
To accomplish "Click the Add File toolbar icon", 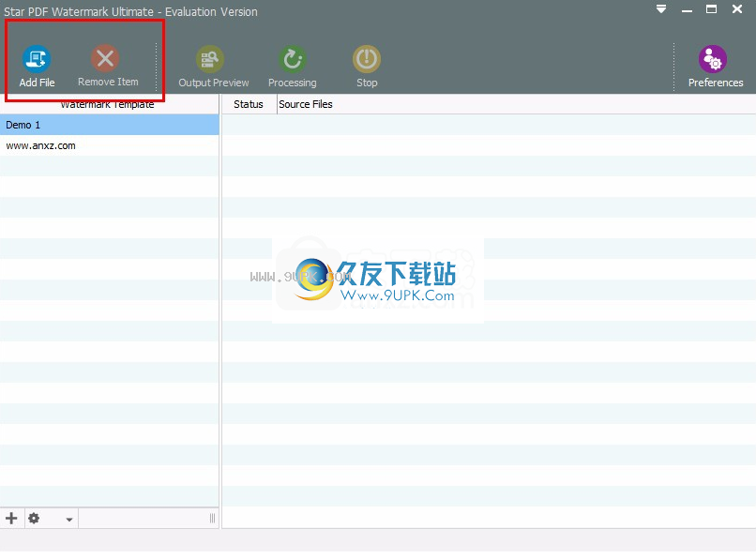I will point(37,59).
